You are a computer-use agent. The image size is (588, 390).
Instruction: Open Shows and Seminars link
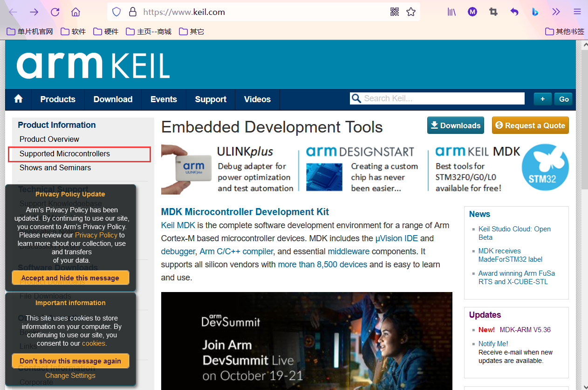55,167
